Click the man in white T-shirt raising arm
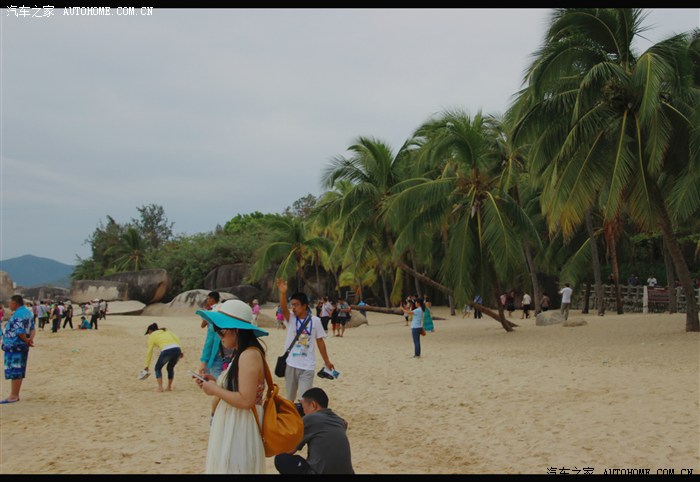The width and height of the screenshot is (700, 482). click(301, 341)
